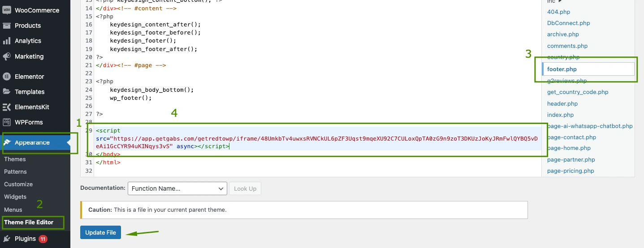Image resolution: width=644 pixels, height=248 pixels.
Task: Open 404.php in theme files
Action: [558, 12]
